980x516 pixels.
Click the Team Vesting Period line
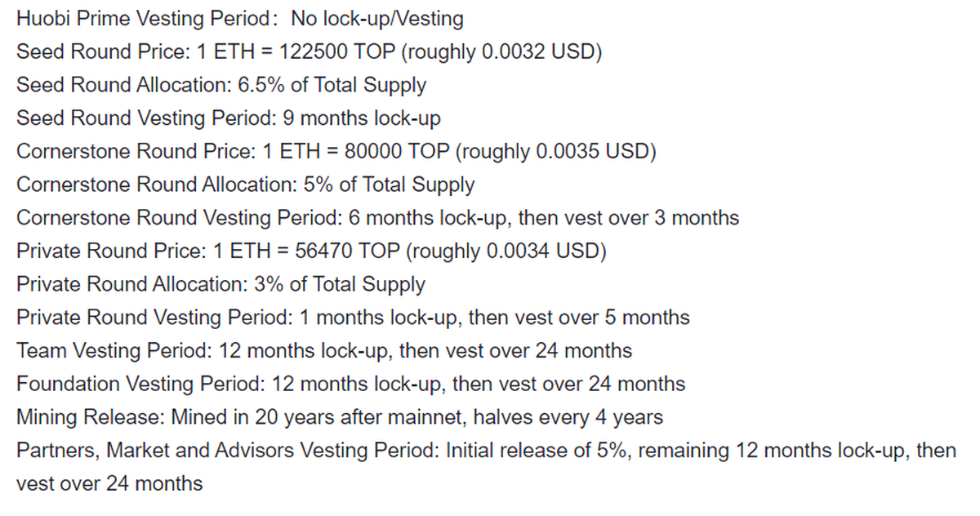(324, 350)
